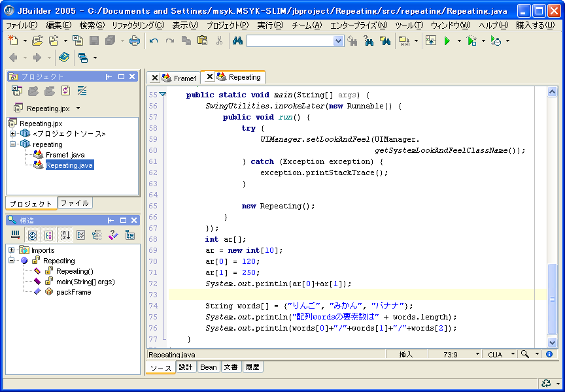Click the binoculars Find icon
Viewport: 565px width, 392px height.
(237, 41)
